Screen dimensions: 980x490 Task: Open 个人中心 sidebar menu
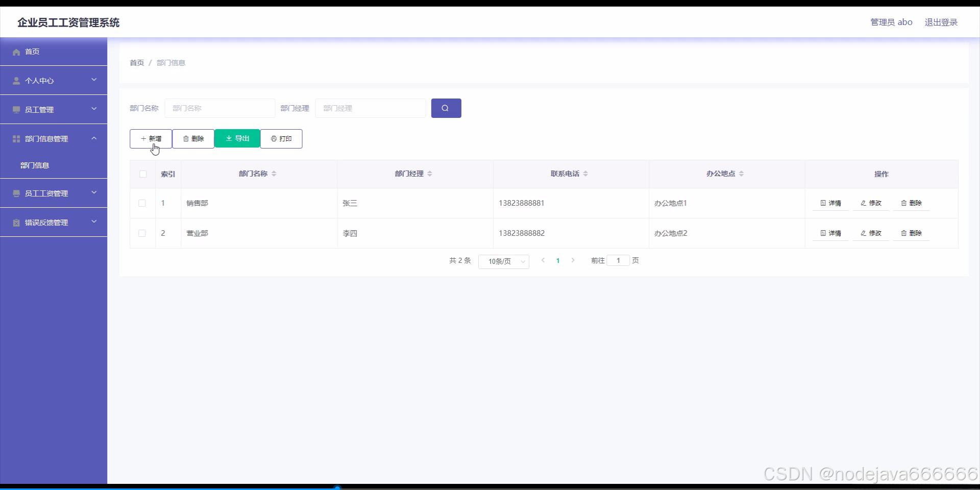(x=54, y=80)
